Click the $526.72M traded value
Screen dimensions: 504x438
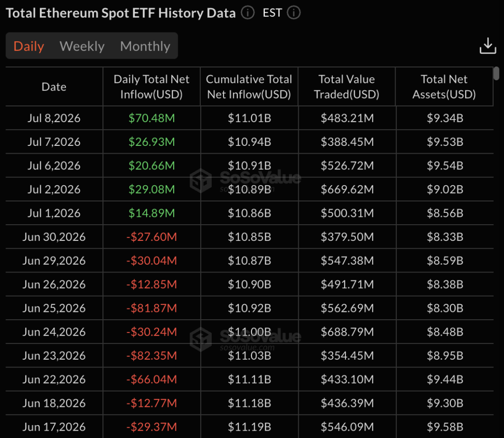[347, 166]
